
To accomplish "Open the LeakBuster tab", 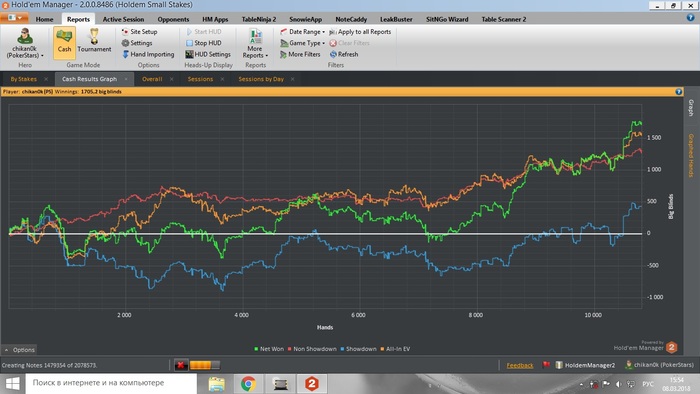I will [x=396, y=19].
